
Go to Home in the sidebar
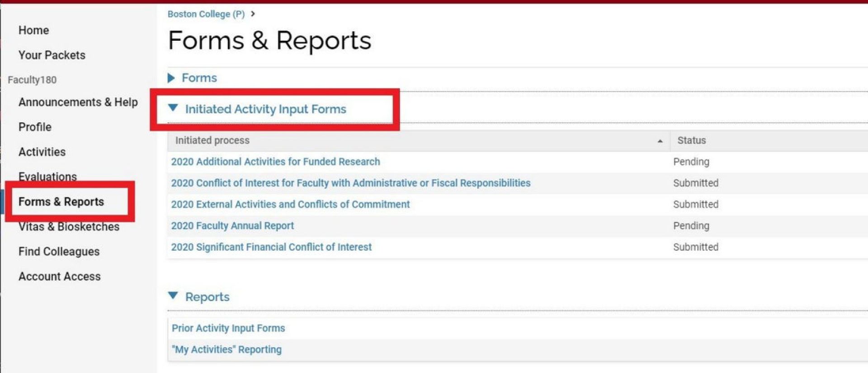(x=33, y=30)
